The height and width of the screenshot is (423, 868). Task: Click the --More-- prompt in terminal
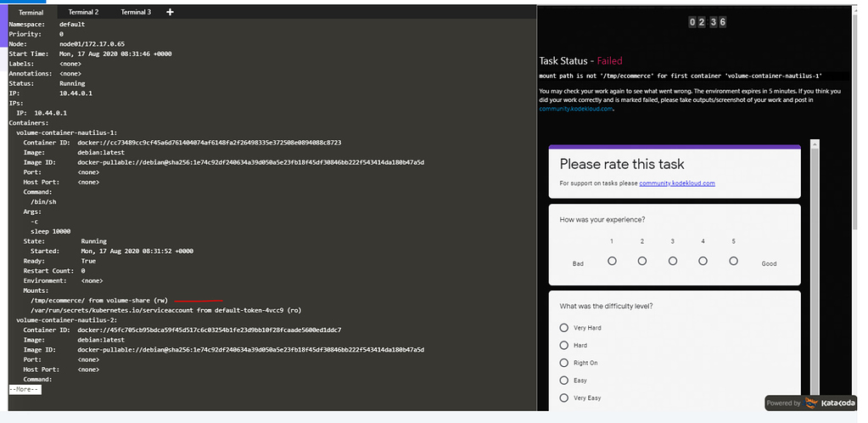[x=25, y=389]
